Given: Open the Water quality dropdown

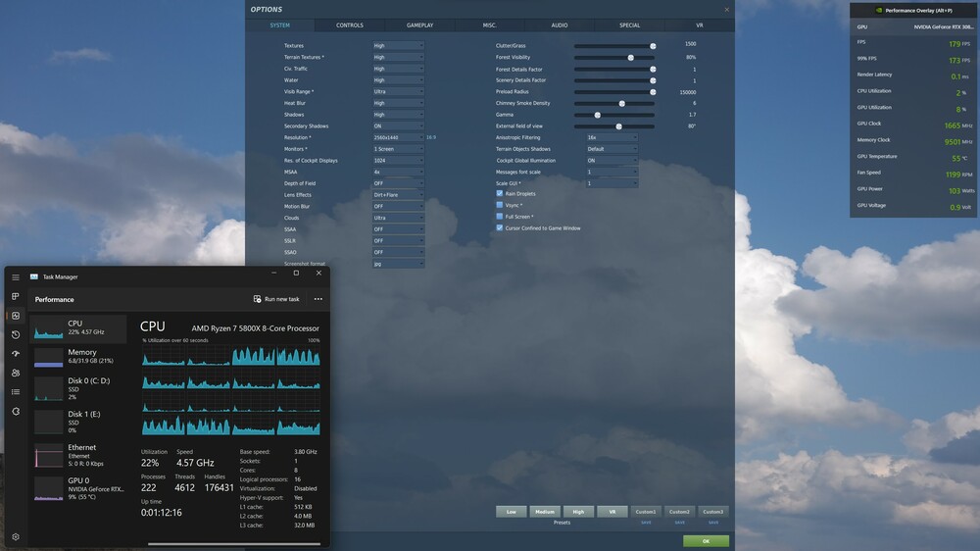Looking at the screenshot, I should click(398, 80).
